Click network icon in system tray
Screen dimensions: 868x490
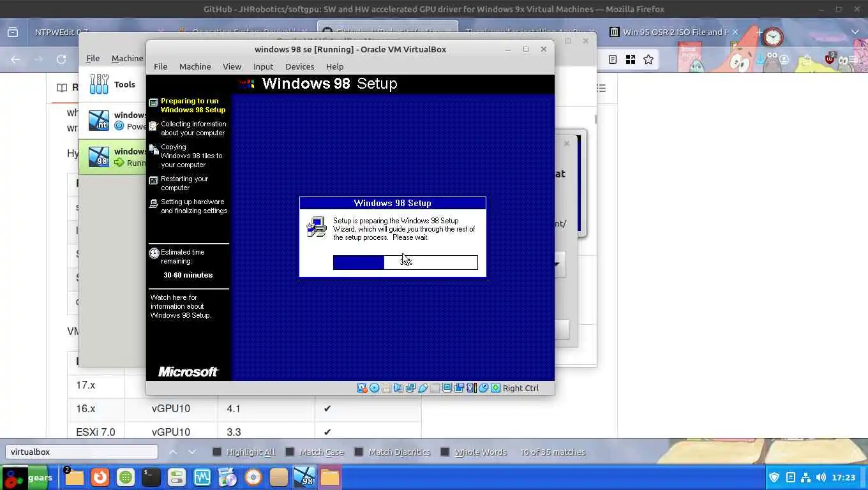coord(805,477)
